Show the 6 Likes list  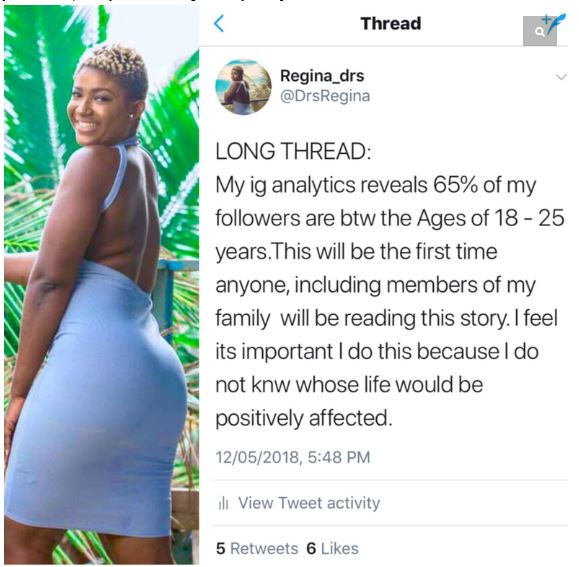coord(332,548)
